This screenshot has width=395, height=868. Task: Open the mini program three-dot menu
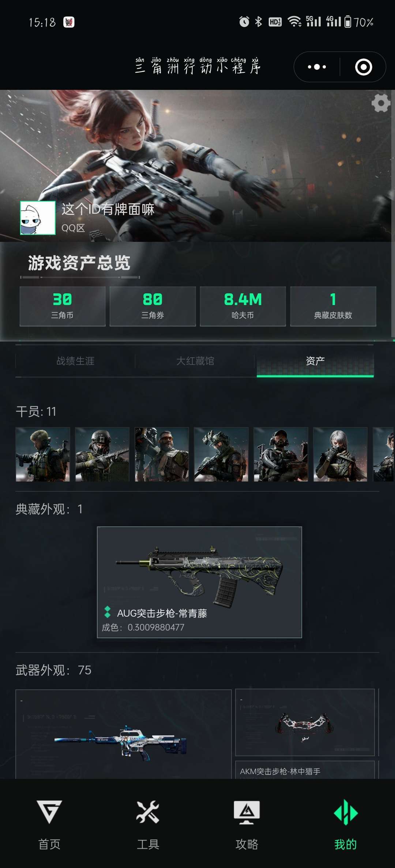click(317, 67)
